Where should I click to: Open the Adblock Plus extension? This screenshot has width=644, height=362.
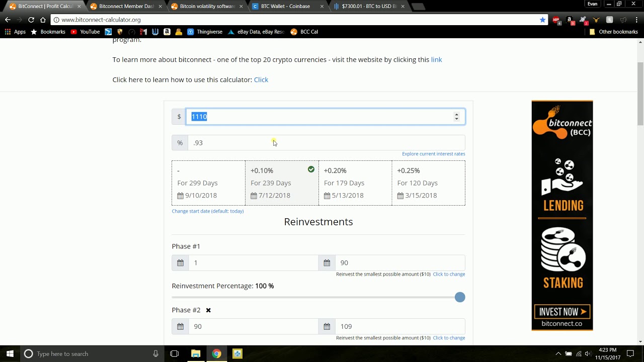tap(556, 20)
